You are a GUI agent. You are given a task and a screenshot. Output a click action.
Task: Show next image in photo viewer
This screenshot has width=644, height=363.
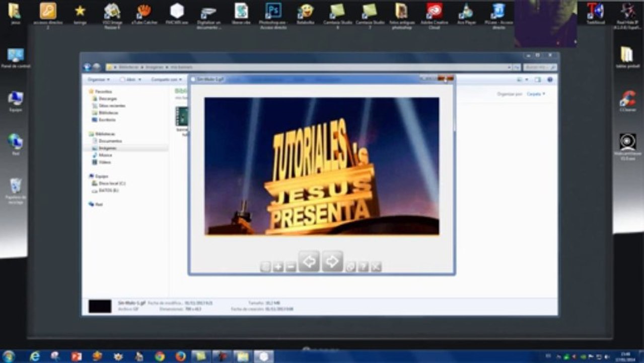(x=332, y=261)
